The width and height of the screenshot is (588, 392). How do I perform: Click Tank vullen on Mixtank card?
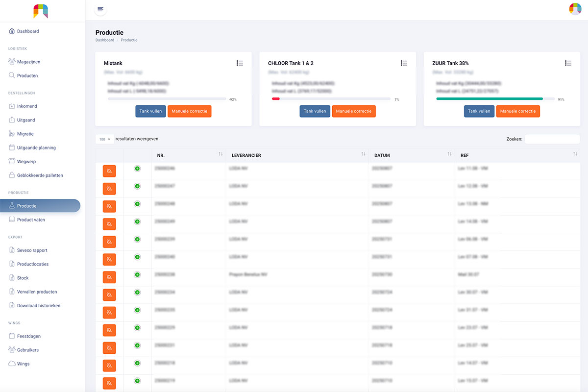point(150,111)
